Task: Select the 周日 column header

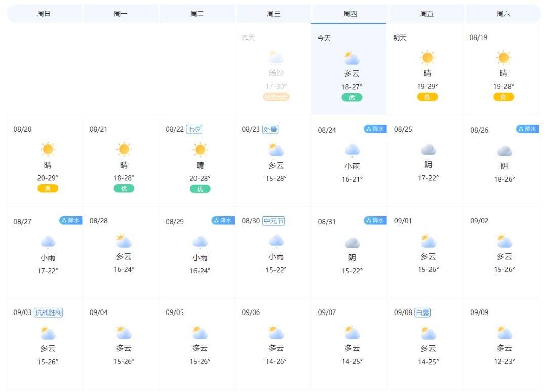Action: 44,14
